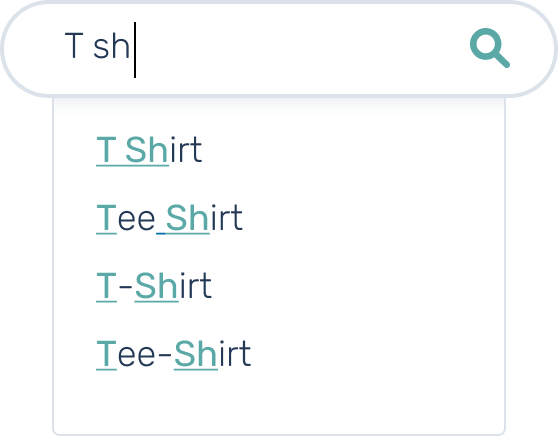
Task: Choose the second suggestion in the list
Action: coord(169,217)
